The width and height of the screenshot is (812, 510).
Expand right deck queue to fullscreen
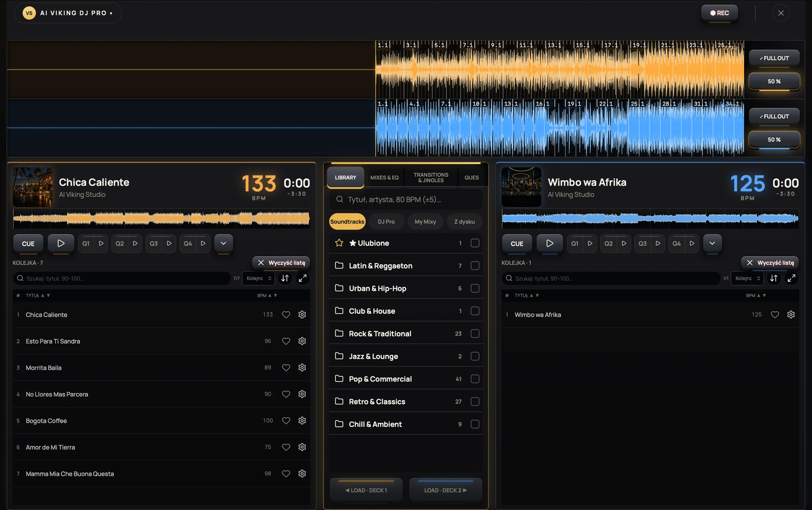click(x=791, y=278)
